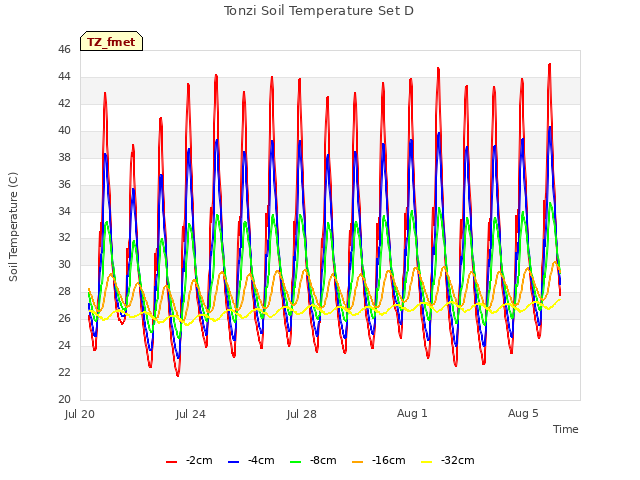This screenshot has width=640, height=480.
Task: Select the -8cm legend label
Action: tap(323, 460)
